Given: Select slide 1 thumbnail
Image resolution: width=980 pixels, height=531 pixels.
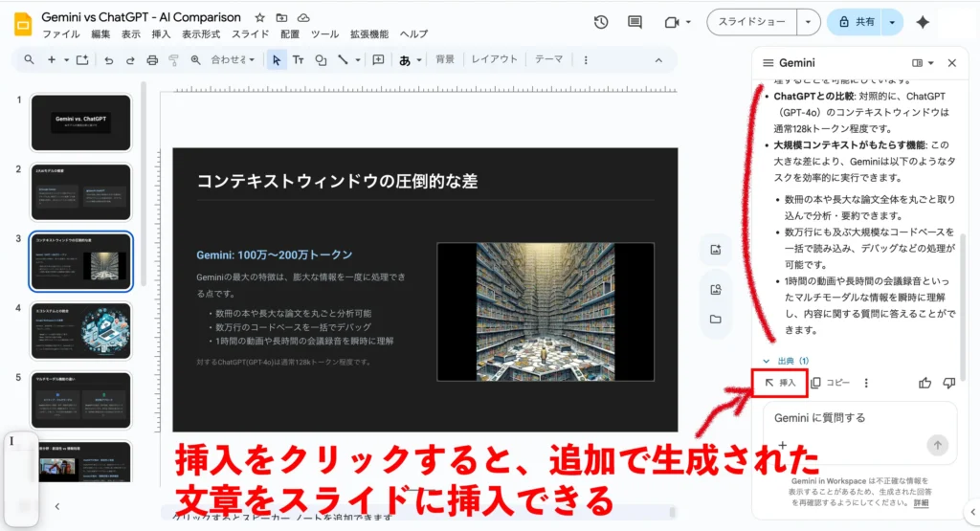Looking at the screenshot, I should click(x=81, y=122).
